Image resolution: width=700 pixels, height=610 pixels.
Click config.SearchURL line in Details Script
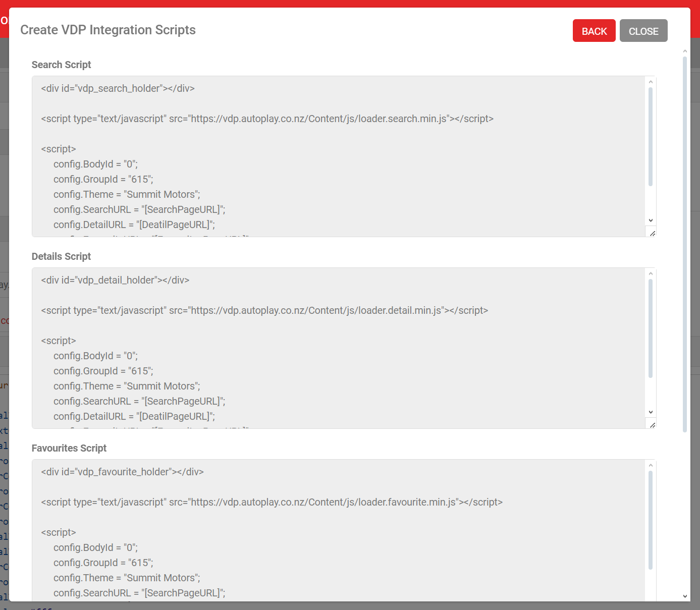[x=139, y=401]
